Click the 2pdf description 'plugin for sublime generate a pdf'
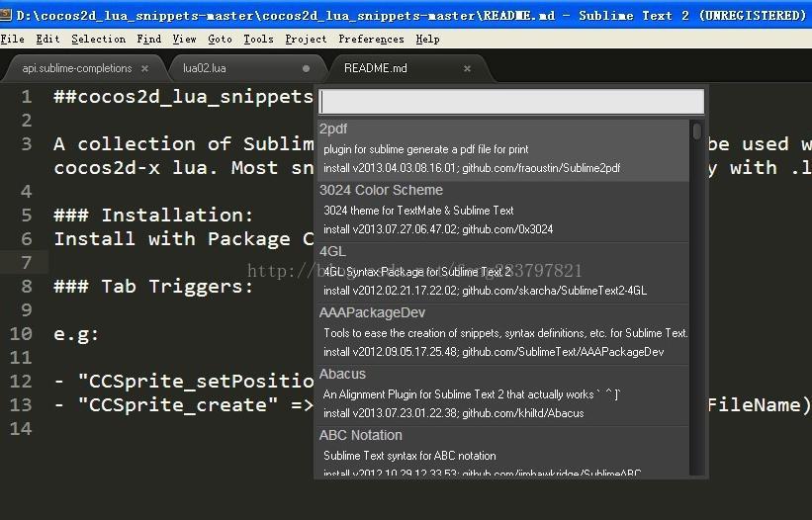Image resolution: width=812 pixels, height=520 pixels. (x=425, y=149)
